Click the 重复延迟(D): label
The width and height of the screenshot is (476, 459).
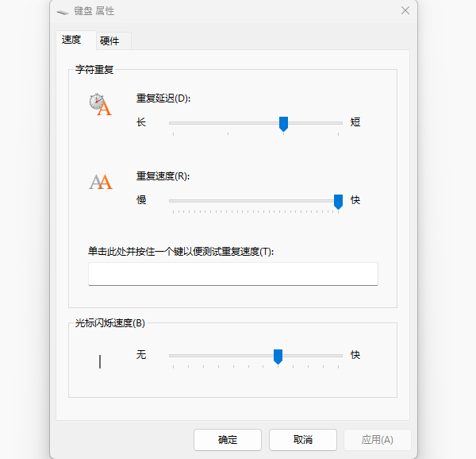(163, 98)
